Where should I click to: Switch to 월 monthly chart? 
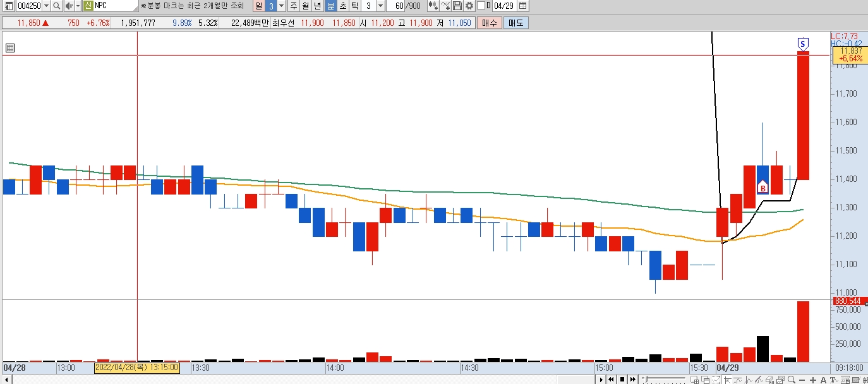click(306, 6)
